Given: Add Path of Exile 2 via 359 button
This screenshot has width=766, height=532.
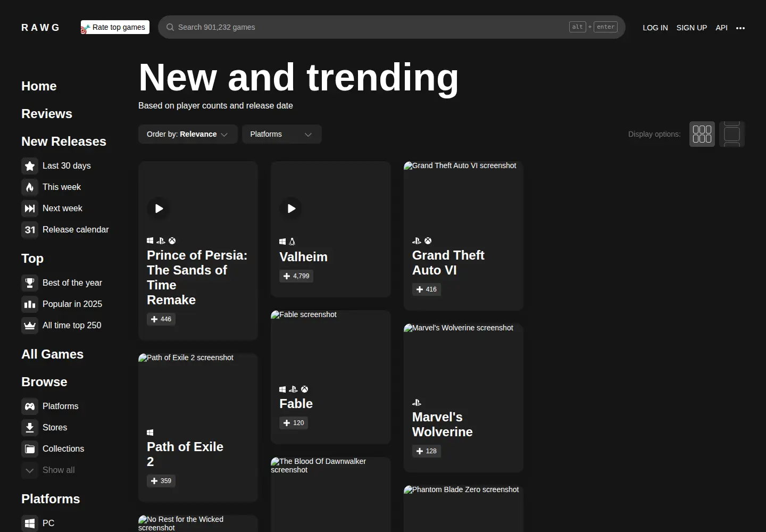Looking at the screenshot, I should (x=161, y=481).
